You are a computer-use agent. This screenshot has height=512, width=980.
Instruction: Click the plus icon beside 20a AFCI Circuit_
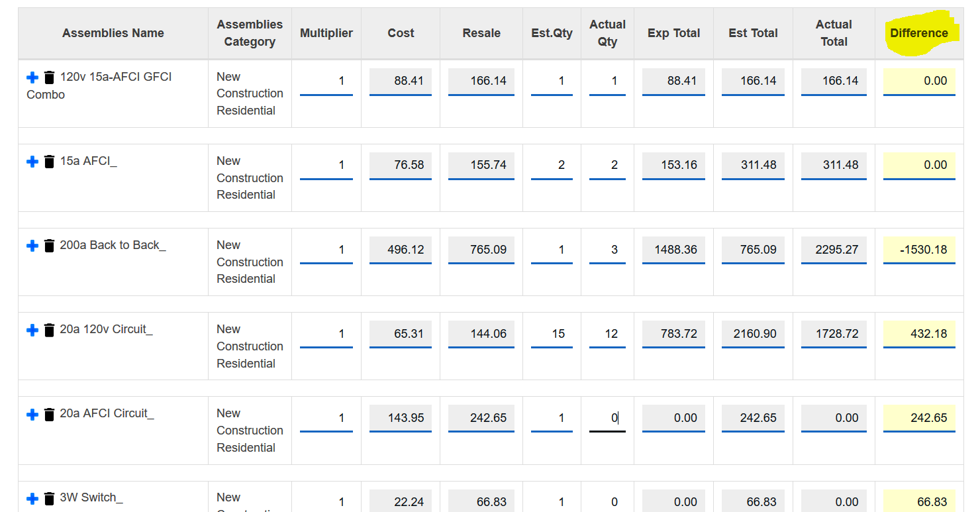[x=32, y=415]
